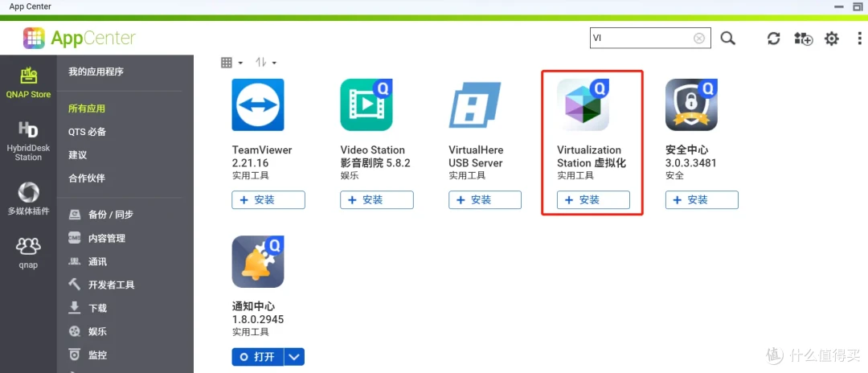Install TeamViewer

coord(268,200)
